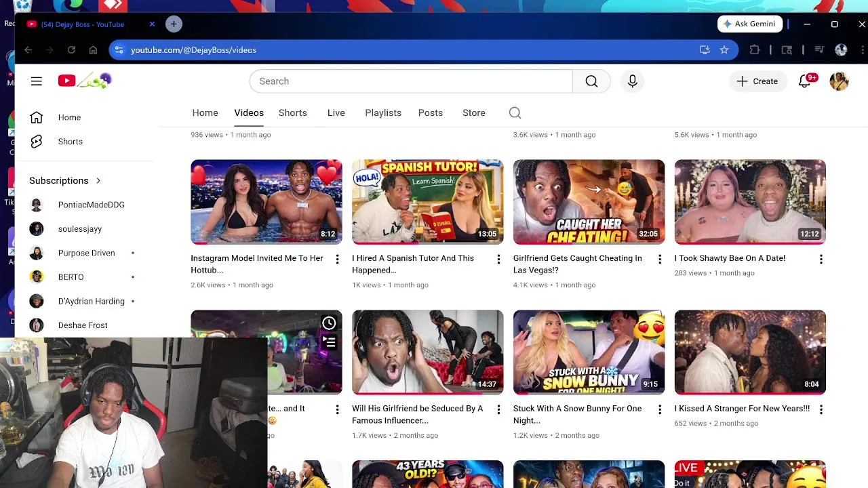
Task: Click the install app icon in address bar
Action: click(705, 50)
